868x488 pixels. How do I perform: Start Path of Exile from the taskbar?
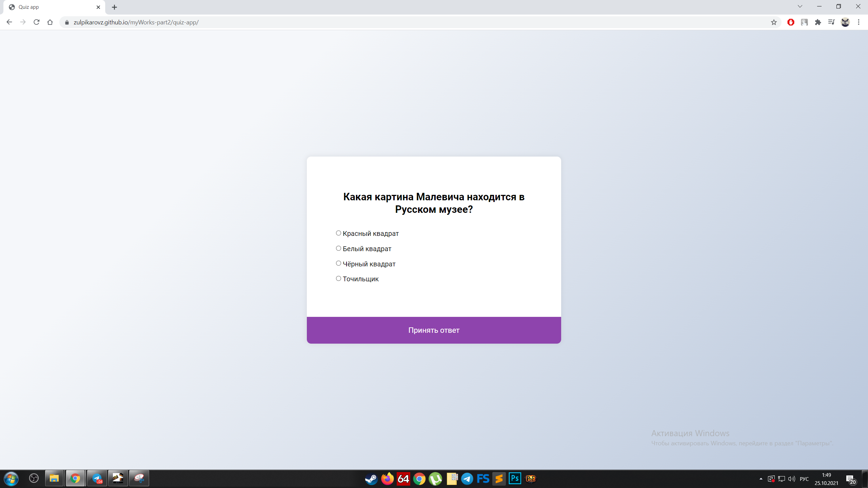point(530,479)
